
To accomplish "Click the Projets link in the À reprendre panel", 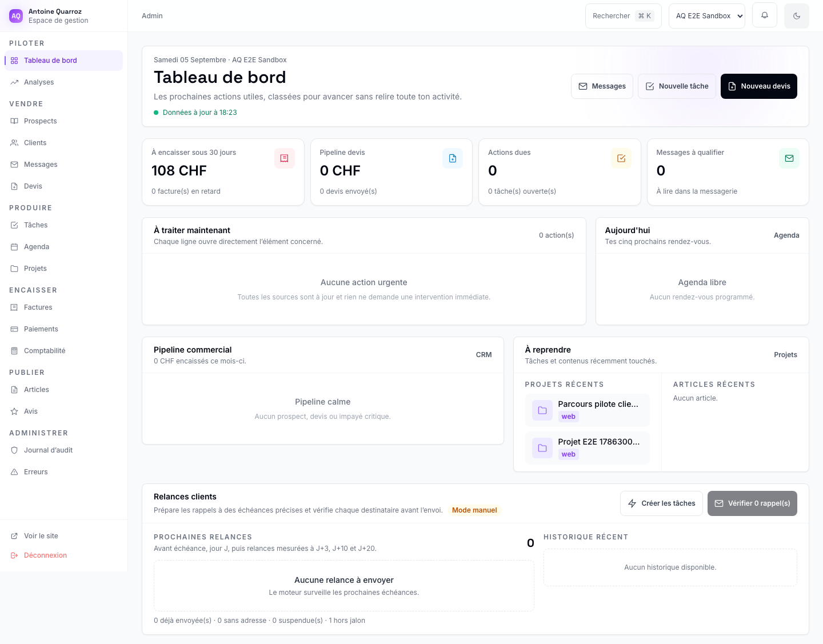I will [785, 355].
